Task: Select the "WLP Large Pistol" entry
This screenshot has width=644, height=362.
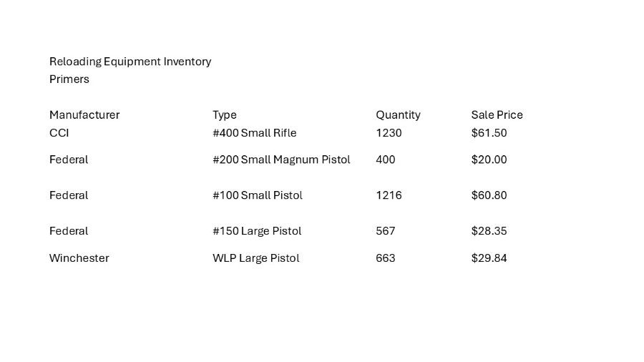Action: coord(255,258)
